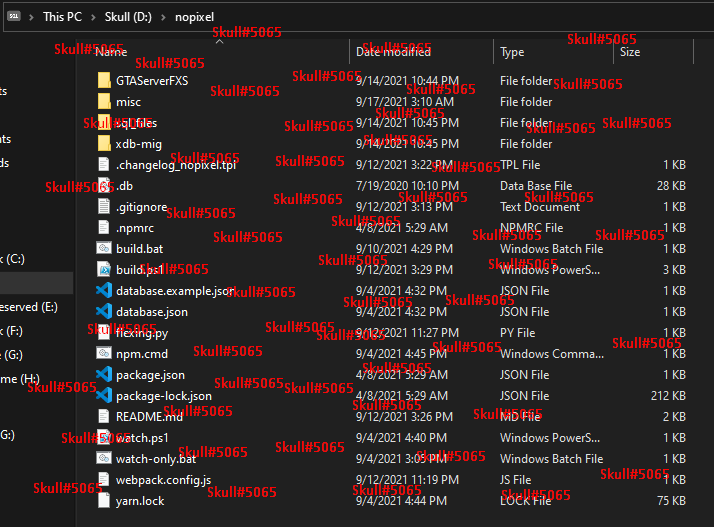The image size is (714, 527).
Task: Click the build.ps1 PowerShell icon
Action: pyautogui.click(x=104, y=269)
